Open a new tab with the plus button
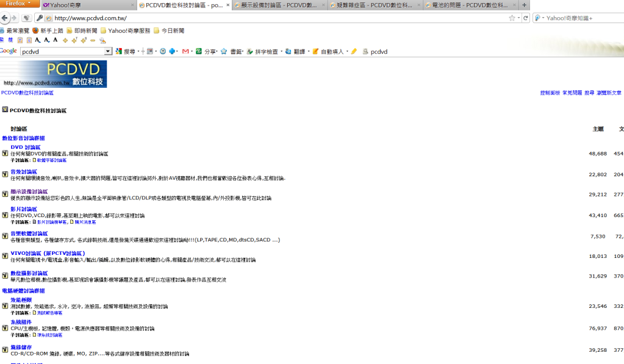Screen dimensions: 624x364 [x=524, y=5]
